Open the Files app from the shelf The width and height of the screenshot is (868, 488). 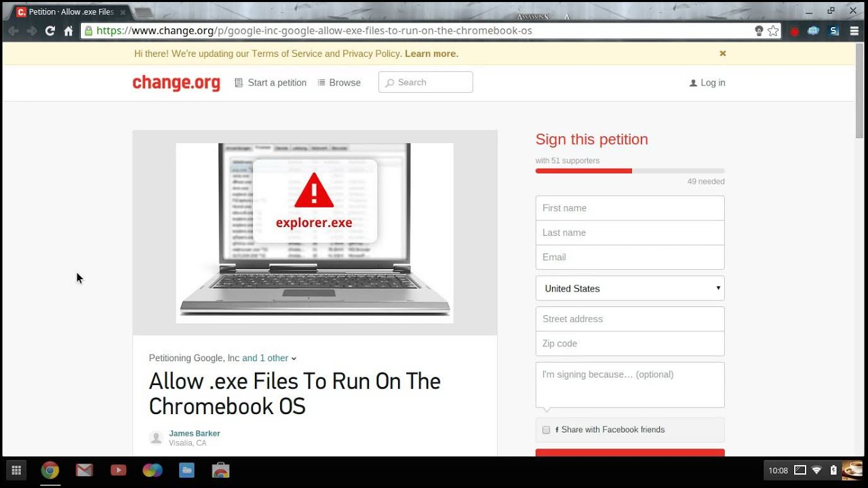point(186,470)
